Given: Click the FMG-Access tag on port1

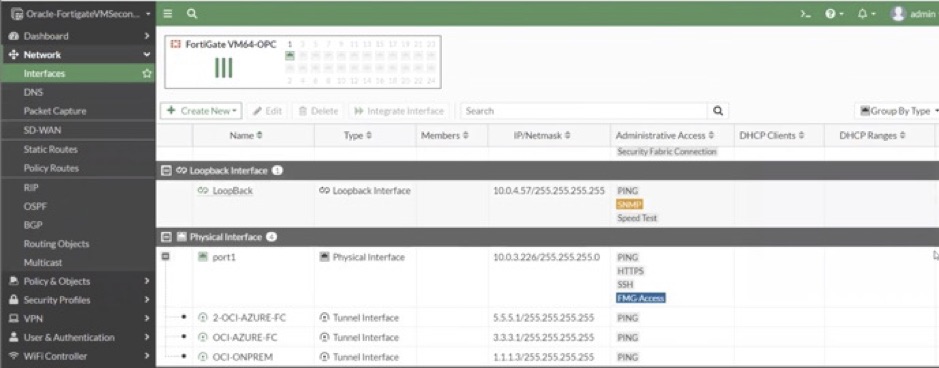Looking at the screenshot, I should [x=640, y=298].
